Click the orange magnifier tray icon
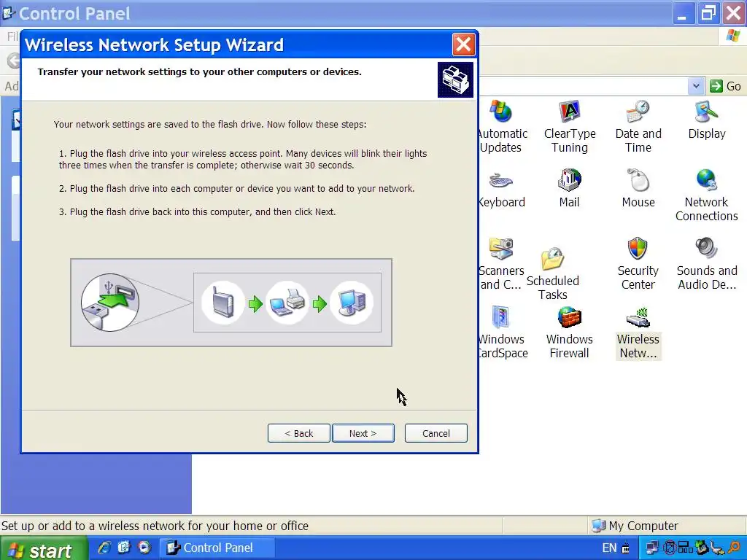 point(734,548)
